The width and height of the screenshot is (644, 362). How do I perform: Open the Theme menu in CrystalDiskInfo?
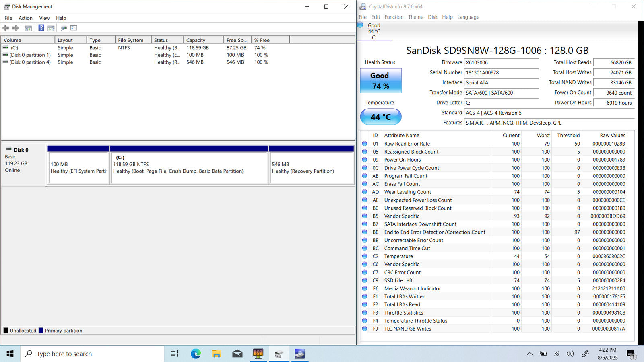(415, 17)
